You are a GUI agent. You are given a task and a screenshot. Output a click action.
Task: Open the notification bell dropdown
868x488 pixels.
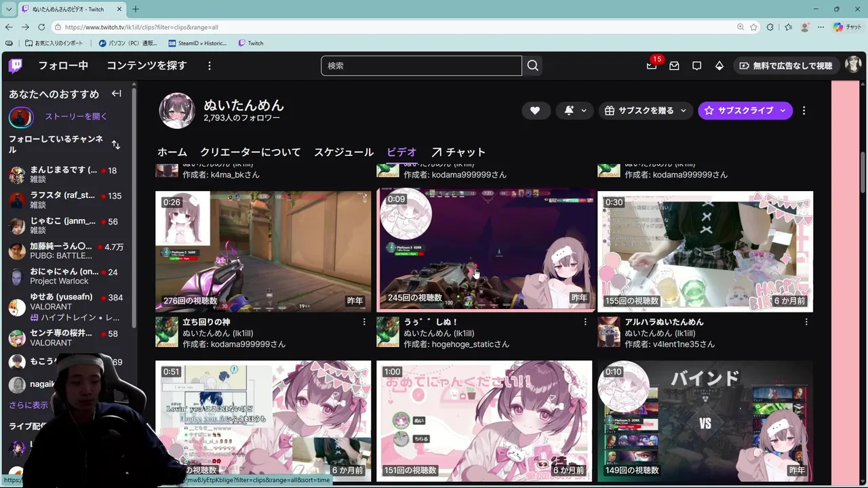pos(575,110)
